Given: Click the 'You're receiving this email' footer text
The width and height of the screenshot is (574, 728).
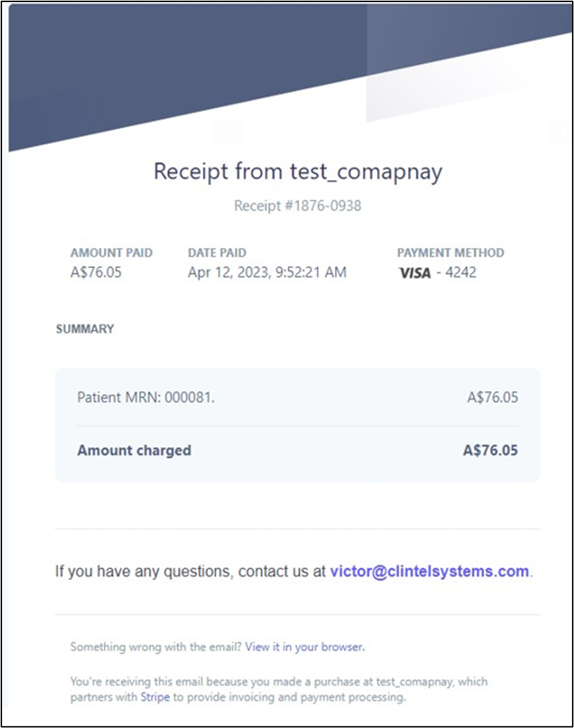Looking at the screenshot, I should click(x=279, y=689).
